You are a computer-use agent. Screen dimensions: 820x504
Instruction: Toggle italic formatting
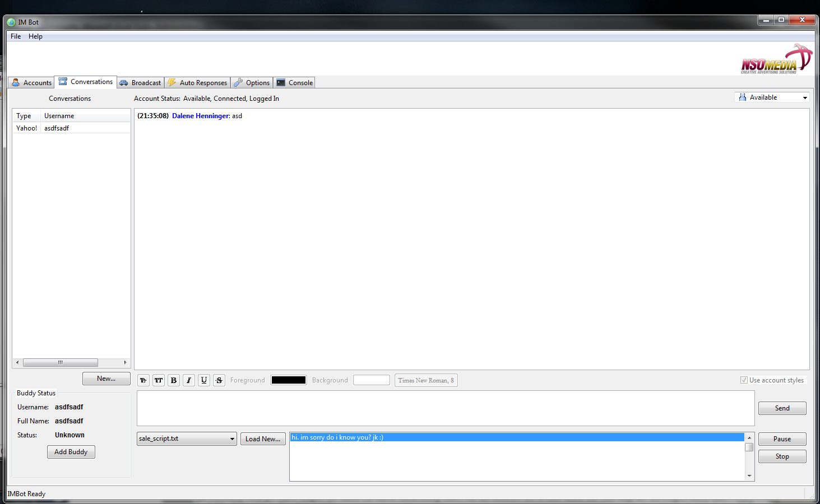click(189, 380)
